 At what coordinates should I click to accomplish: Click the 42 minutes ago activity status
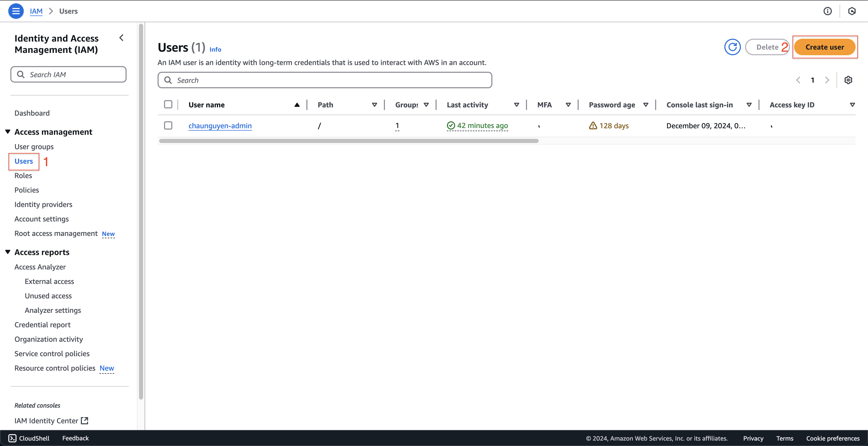click(x=477, y=125)
